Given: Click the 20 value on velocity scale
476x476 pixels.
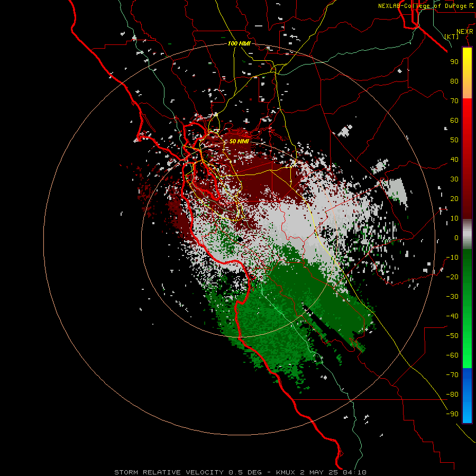Looking at the screenshot, I should pos(454,198).
